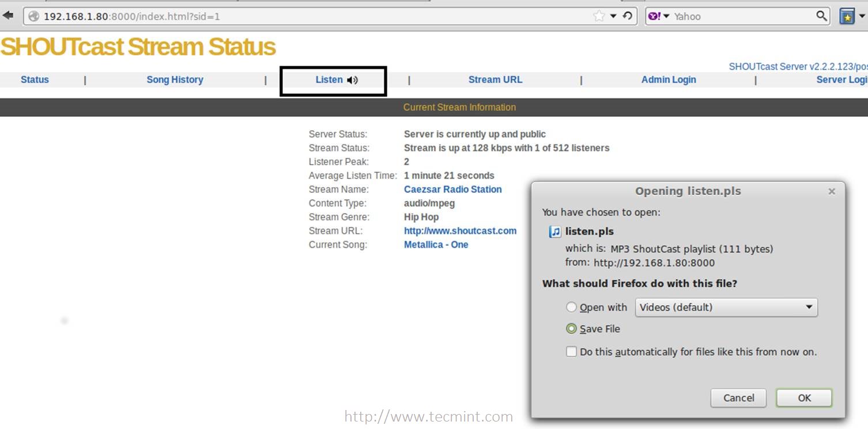868x429 pixels.
Task: Select the Open with radio button
Action: pyautogui.click(x=571, y=307)
